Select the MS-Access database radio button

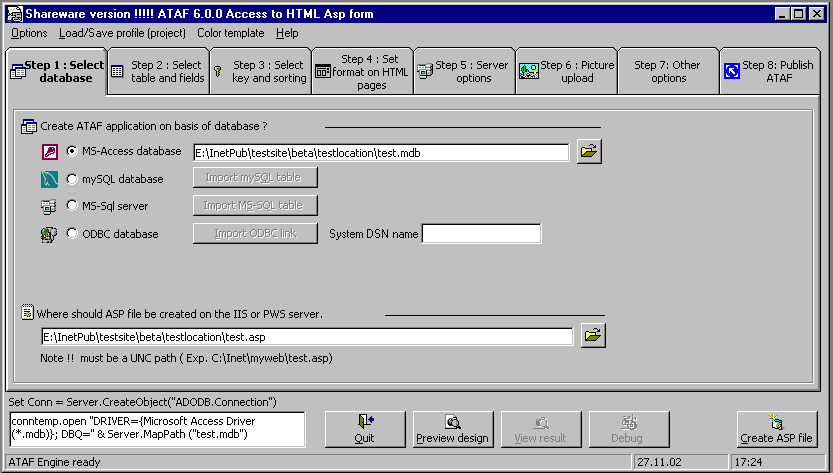(73, 152)
